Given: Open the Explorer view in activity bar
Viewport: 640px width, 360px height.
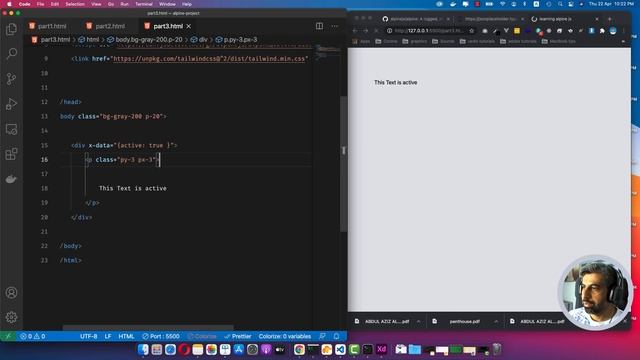Looking at the screenshot, I should click(11, 29).
